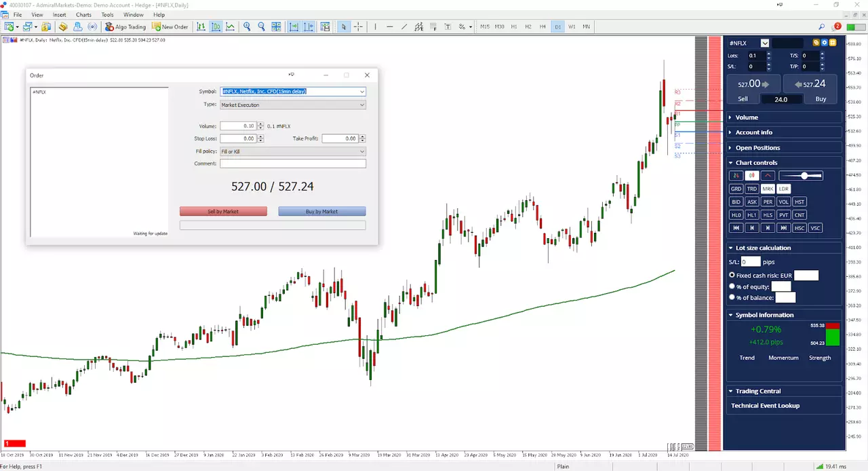The image size is (868, 471).
Task: Open the Market Watch toolbar icon
Action: pyautogui.click(x=45, y=27)
